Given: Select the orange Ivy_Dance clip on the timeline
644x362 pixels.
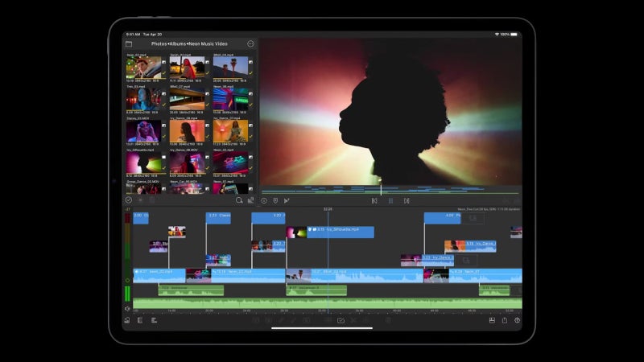Looking at the screenshot, I should coord(470,246).
